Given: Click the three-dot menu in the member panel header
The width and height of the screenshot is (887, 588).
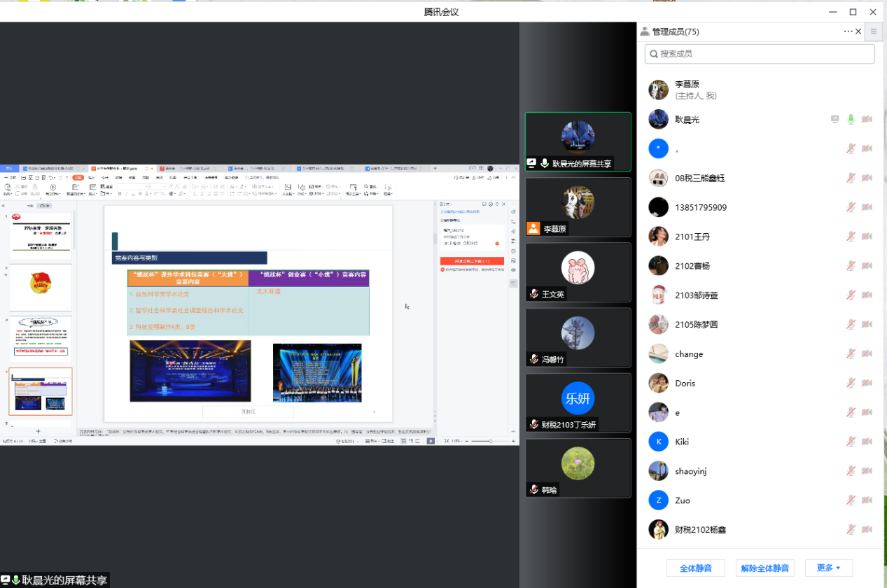Looking at the screenshot, I should (x=848, y=31).
